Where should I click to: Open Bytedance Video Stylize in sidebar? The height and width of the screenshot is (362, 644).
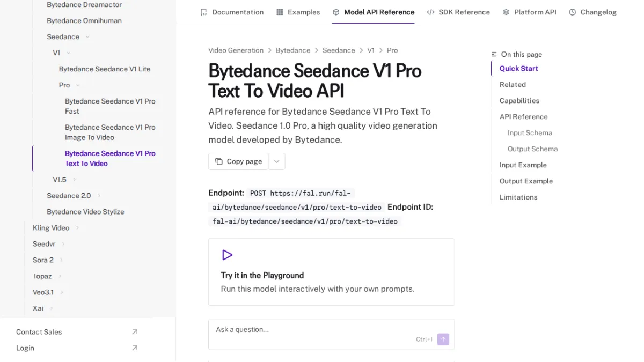tap(85, 212)
